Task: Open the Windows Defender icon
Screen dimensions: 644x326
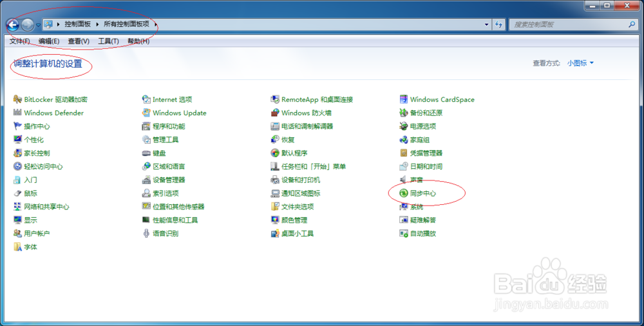Action: pyautogui.click(x=17, y=113)
